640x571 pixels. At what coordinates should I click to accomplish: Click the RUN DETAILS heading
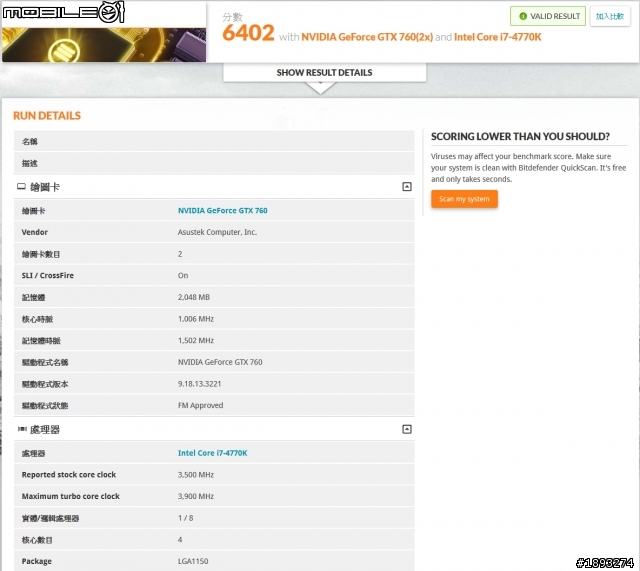click(x=47, y=116)
